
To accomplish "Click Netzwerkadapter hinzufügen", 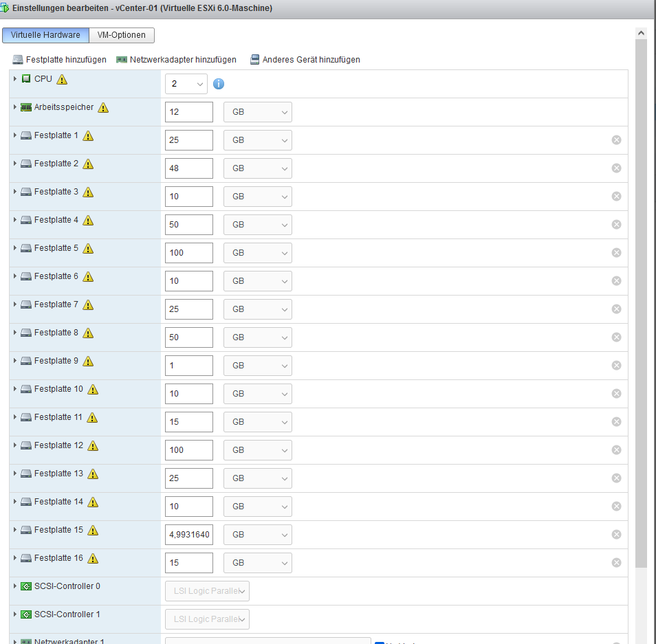I will [x=177, y=60].
